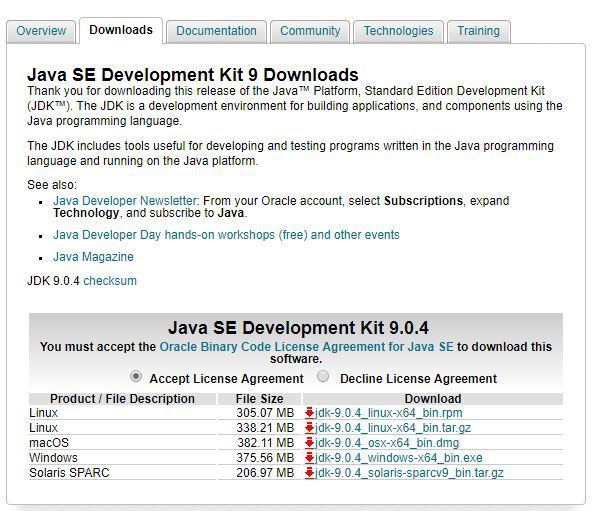This screenshot has height=511, width=592.
Task: Open Oracle Binary Code License Agreement link
Action: coord(307,347)
